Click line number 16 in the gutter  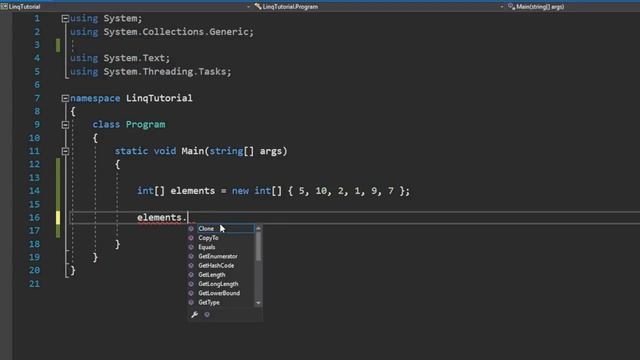[34, 218]
